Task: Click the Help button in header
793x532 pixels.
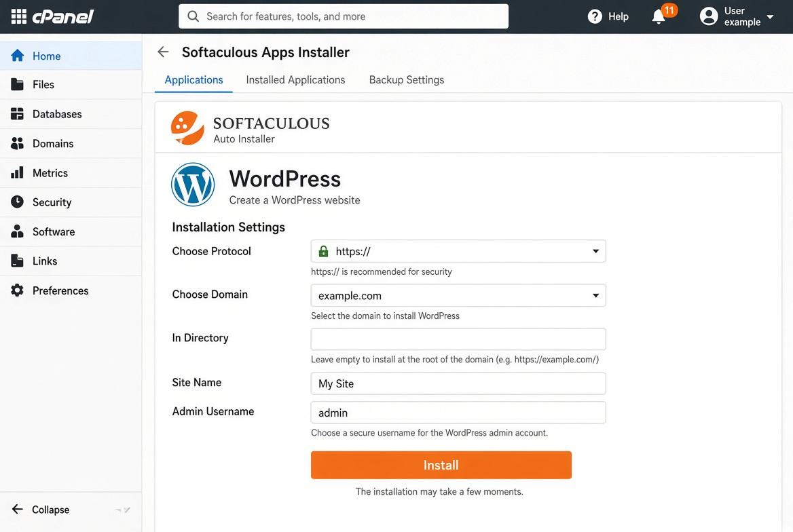Action: tap(608, 17)
